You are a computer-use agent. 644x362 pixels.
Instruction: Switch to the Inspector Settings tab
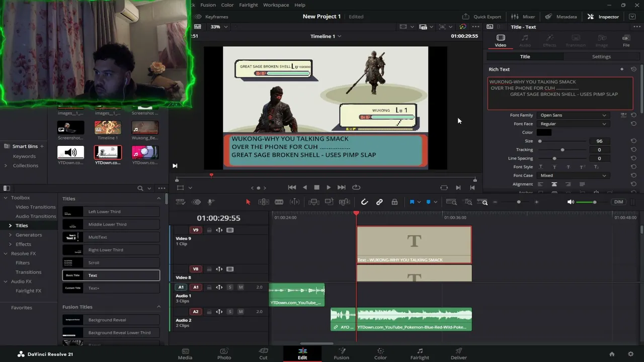tap(601, 56)
